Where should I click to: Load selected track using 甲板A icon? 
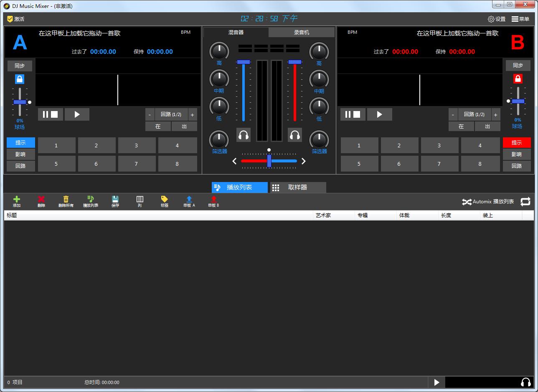(189, 202)
